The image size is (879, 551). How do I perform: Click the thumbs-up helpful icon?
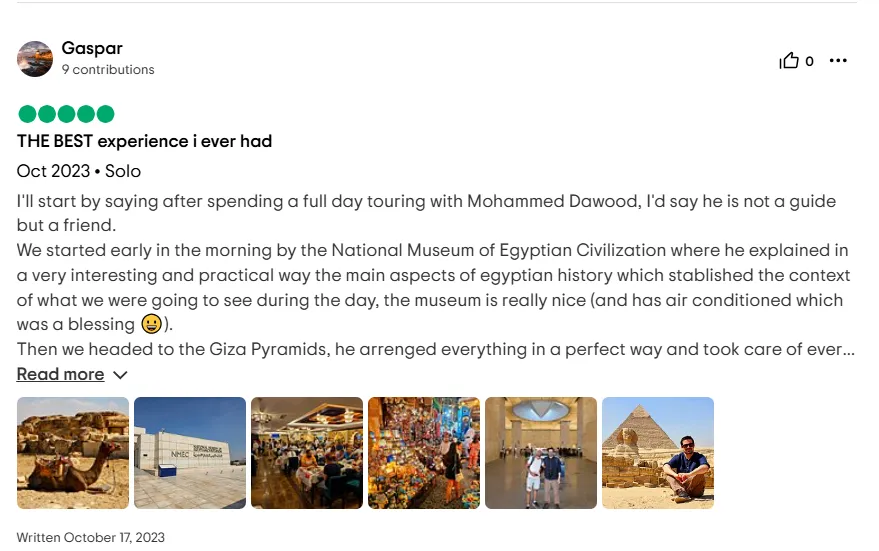pos(789,60)
